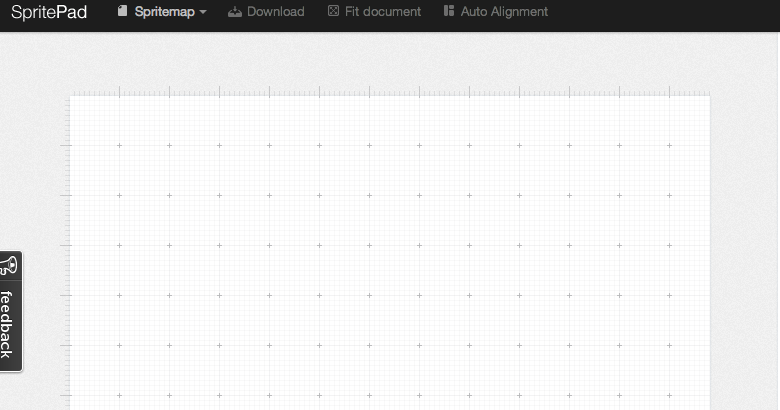Screen dimensions: 780x410
Task: Click the feedback megaphone icon
Action: point(9,265)
